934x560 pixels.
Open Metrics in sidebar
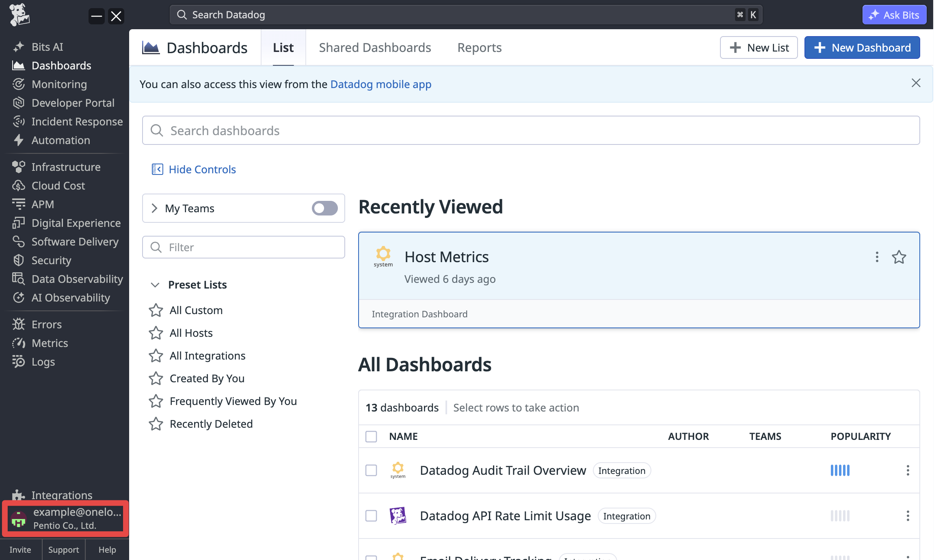point(40,343)
